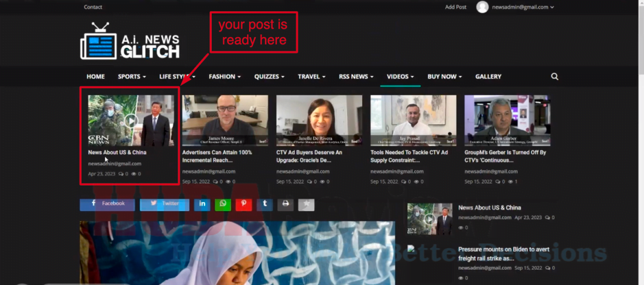Share via Pinterest icon
This screenshot has height=285, width=644.
point(243,205)
